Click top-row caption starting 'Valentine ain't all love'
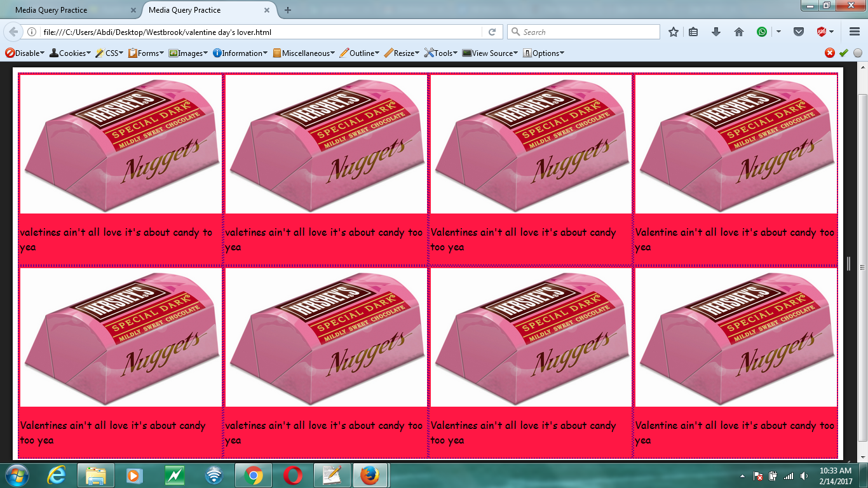 (735, 240)
